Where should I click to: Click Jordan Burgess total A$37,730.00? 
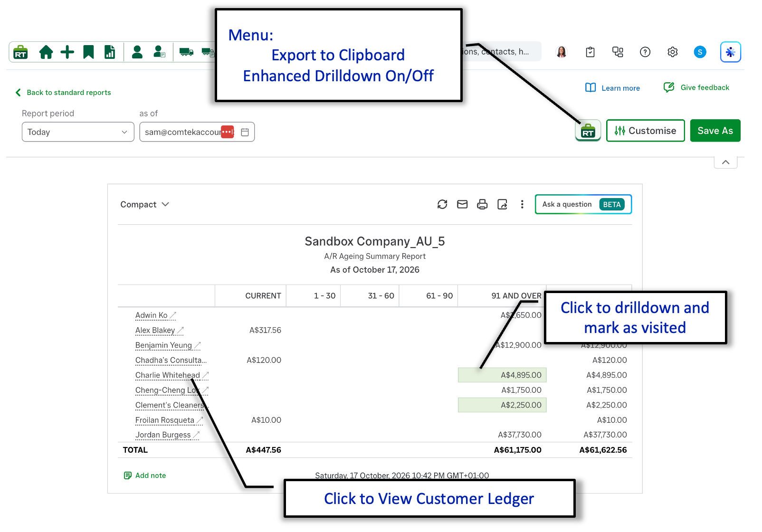coord(605,435)
